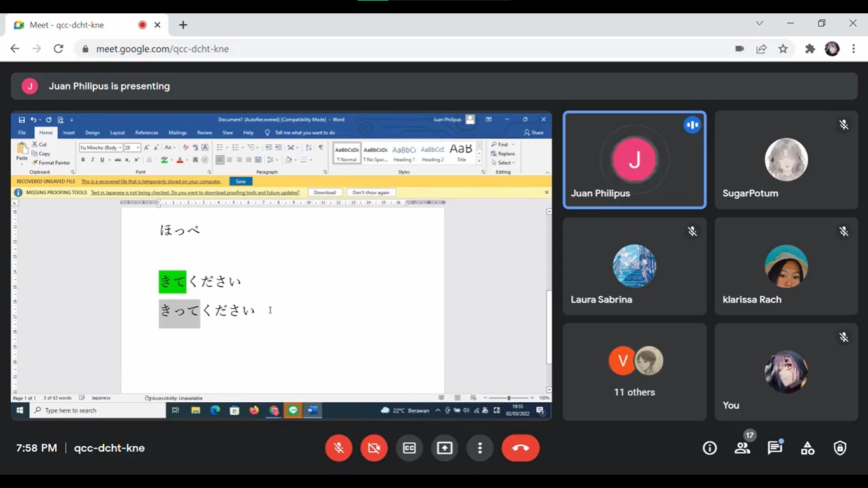Open Chrome three-dot menu

coord(854,49)
